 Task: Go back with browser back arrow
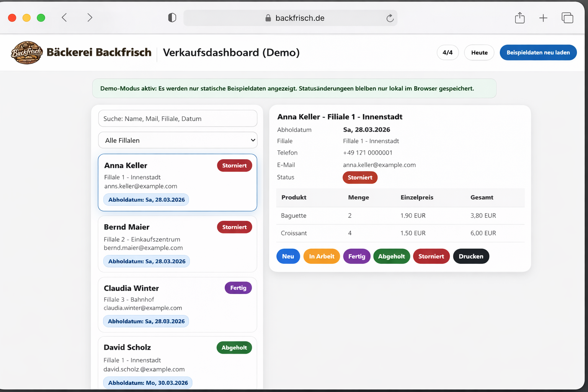[x=64, y=18]
